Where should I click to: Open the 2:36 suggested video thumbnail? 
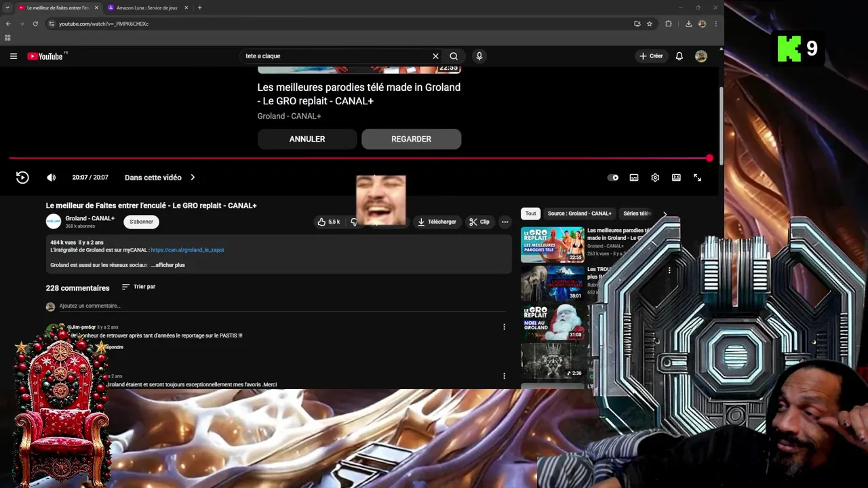pyautogui.click(x=552, y=361)
